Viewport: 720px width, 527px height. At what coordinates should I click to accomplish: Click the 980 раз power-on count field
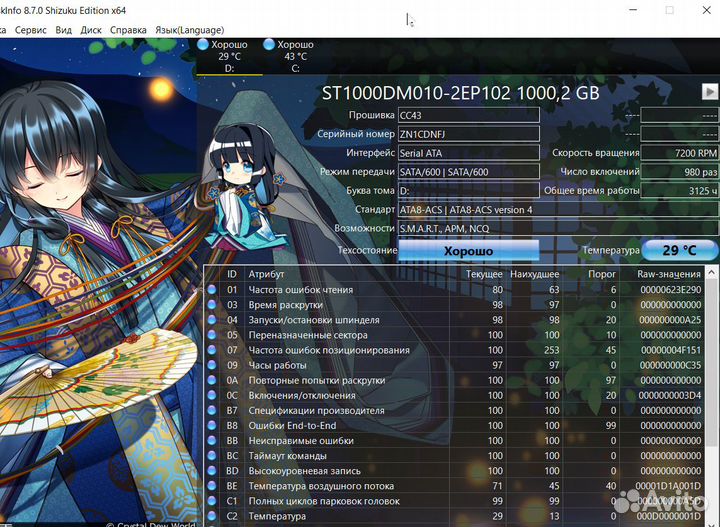[679, 172]
